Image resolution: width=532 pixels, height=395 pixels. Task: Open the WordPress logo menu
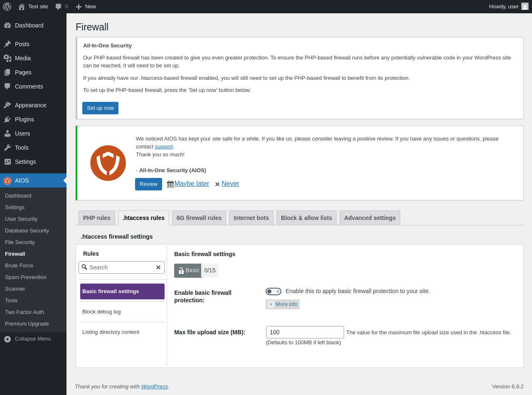[x=7, y=7]
